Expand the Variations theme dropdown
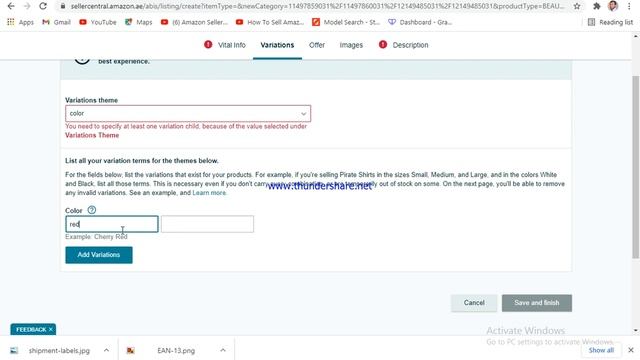640x360 pixels. click(x=188, y=113)
